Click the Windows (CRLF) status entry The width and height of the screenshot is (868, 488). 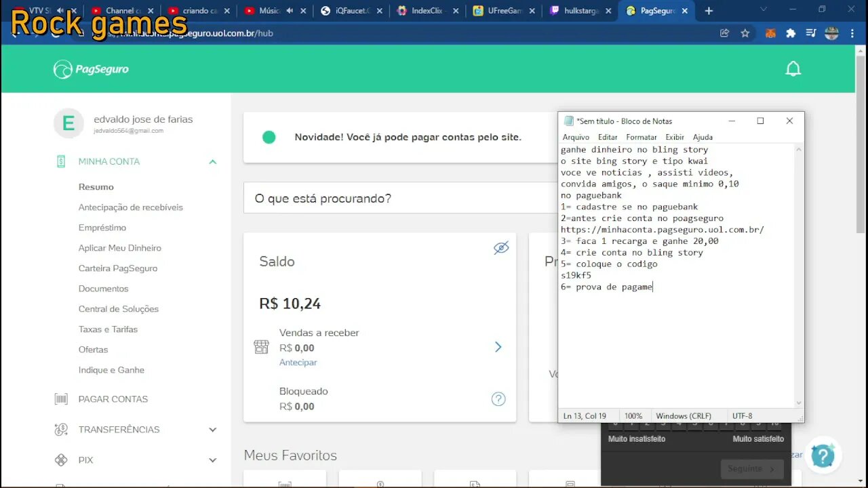[x=684, y=415]
